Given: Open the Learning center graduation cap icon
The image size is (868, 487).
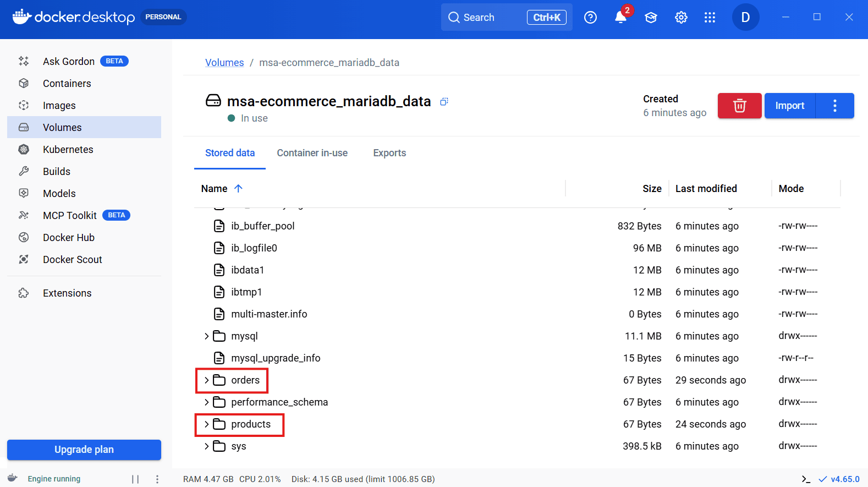Looking at the screenshot, I should (x=651, y=18).
